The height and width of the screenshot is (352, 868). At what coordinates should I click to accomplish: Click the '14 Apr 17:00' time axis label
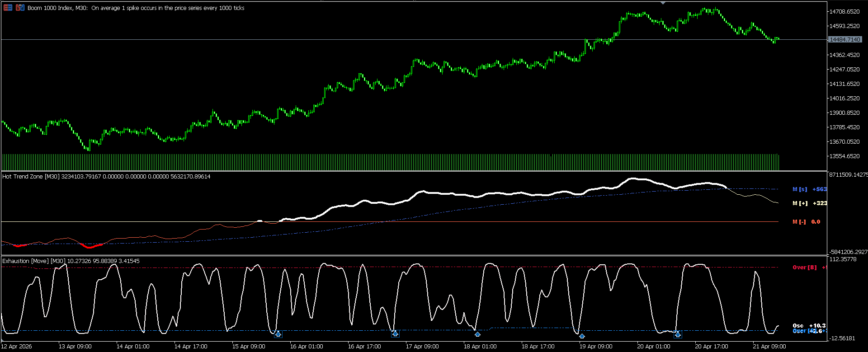click(191, 347)
